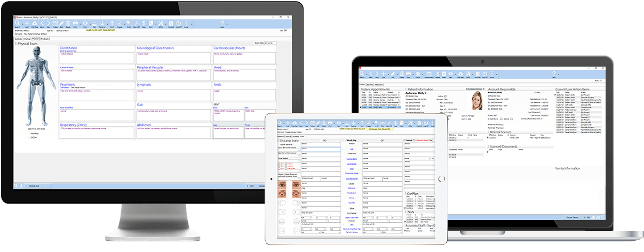644x252 pixels.
Task: Click the Web Reg cloud icon in the monitor Exam window
Action: [x=35, y=23]
